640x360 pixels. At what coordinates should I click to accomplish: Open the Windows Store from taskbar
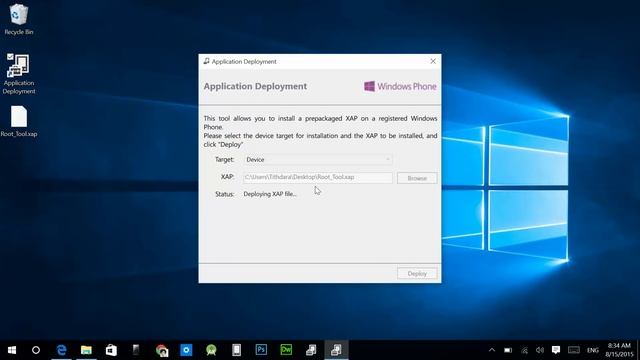tap(111, 350)
